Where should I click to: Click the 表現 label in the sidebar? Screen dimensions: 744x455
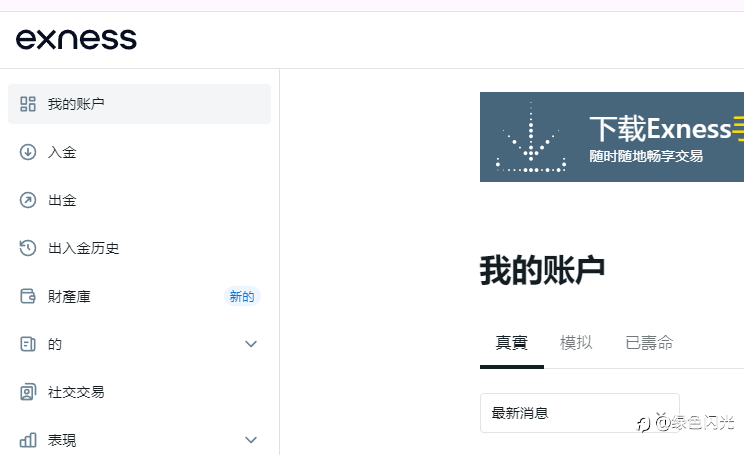pos(62,440)
